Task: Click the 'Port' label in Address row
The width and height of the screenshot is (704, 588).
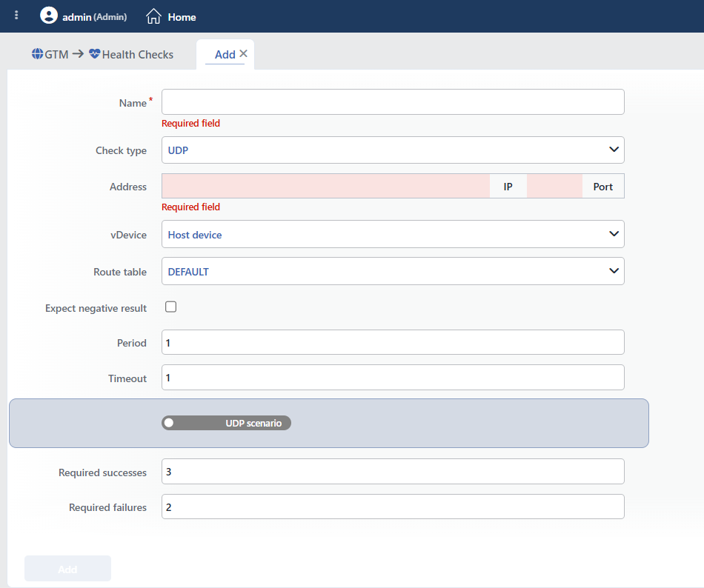Action: pyautogui.click(x=603, y=187)
